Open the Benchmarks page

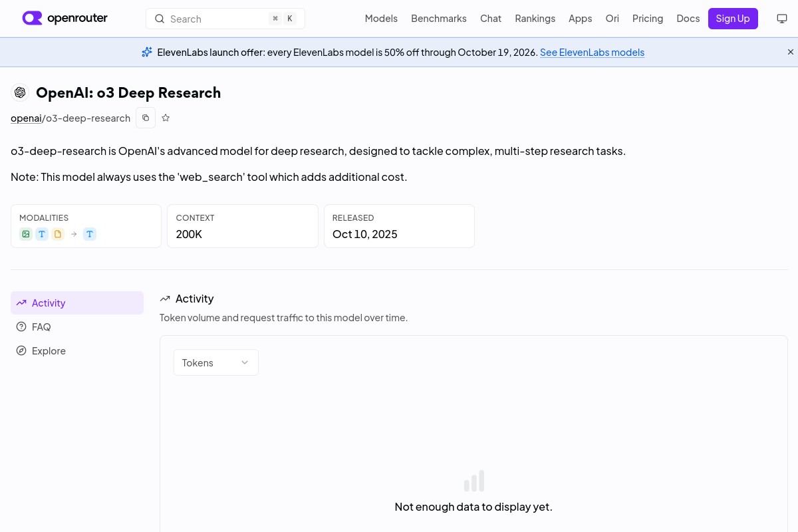439,19
